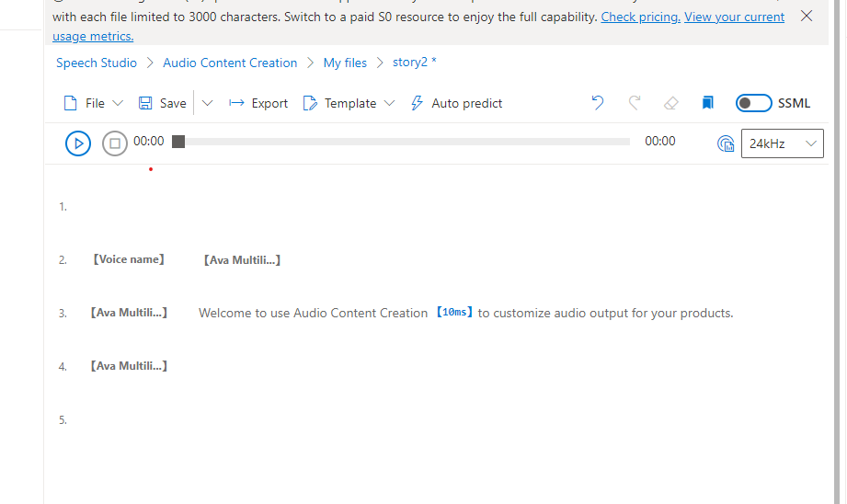847x504 pixels.
Task: Navigate to My files breadcrumb
Action: (345, 63)
